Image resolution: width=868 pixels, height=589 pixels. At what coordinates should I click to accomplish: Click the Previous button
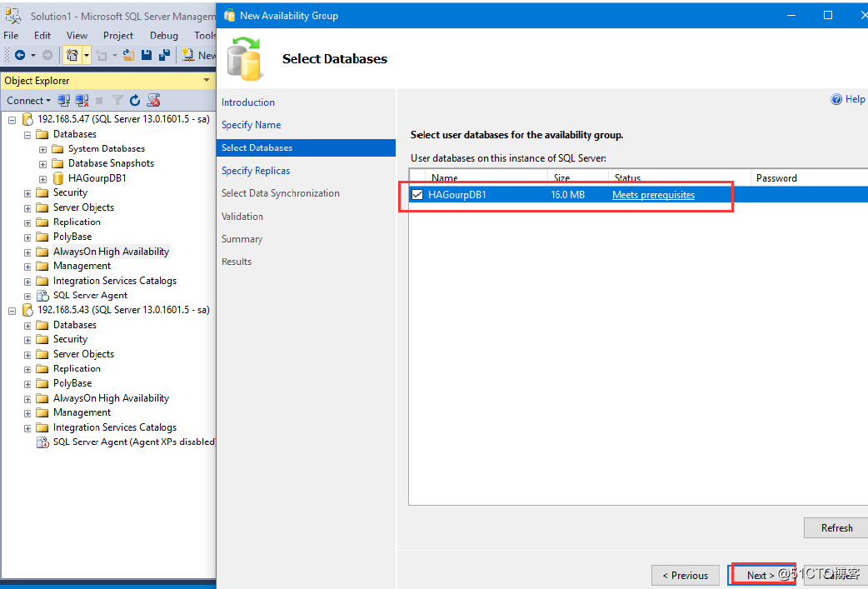(686, 575)
